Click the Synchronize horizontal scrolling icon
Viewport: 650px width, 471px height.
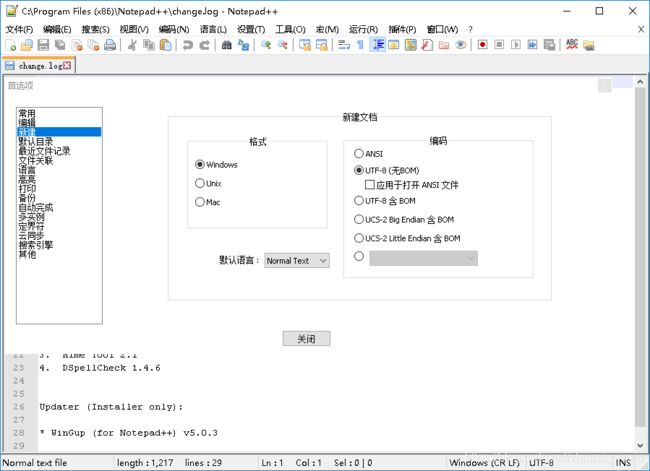click(321, 45)
